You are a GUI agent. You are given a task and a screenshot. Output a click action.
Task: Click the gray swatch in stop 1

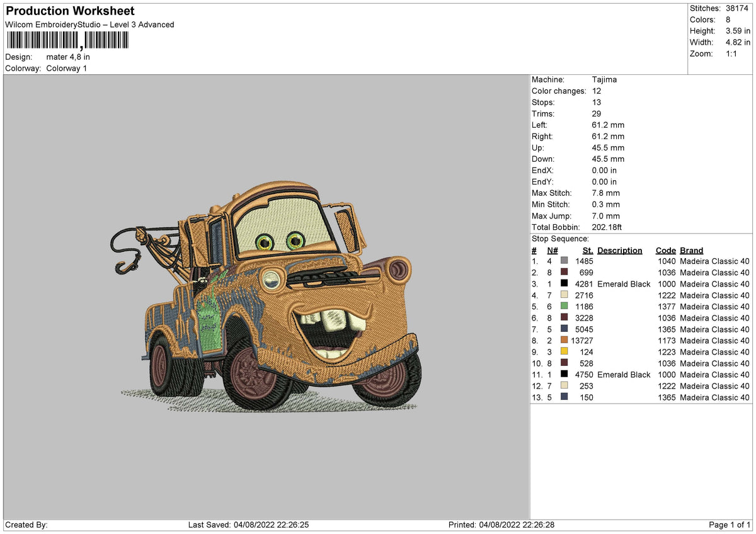point(564,261)
